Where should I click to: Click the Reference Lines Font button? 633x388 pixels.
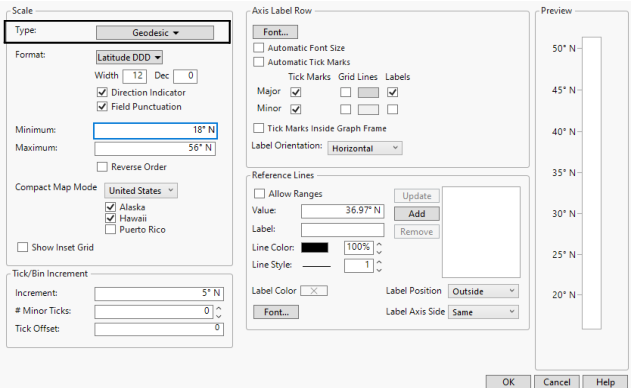(x=276, y=312)
